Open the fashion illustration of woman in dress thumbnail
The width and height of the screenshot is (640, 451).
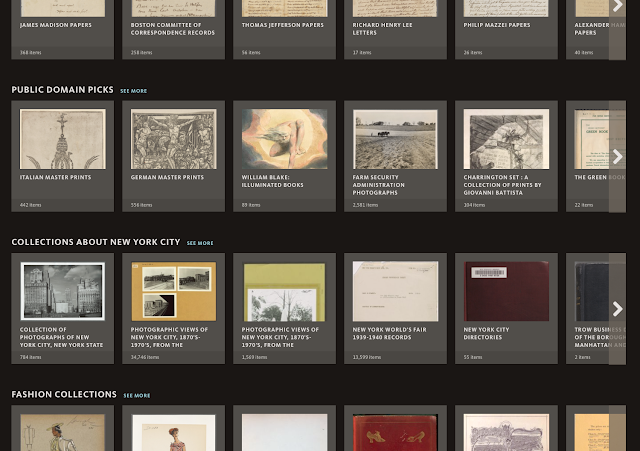[173, 433]
